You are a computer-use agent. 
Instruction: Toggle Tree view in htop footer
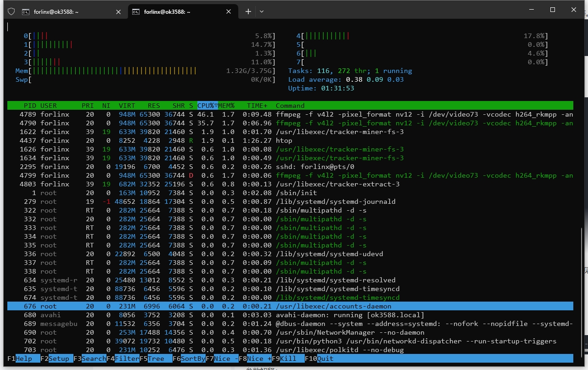(156, 359)
